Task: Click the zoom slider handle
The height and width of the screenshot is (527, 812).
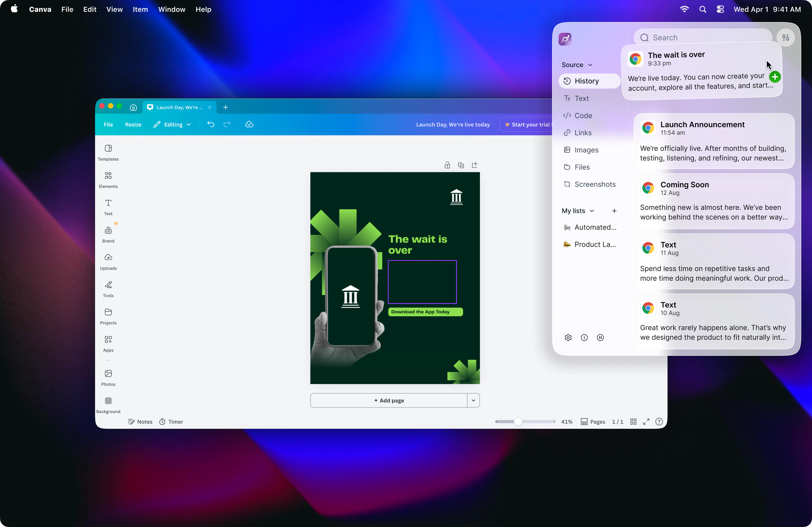Action: click(x=518, y=422)
